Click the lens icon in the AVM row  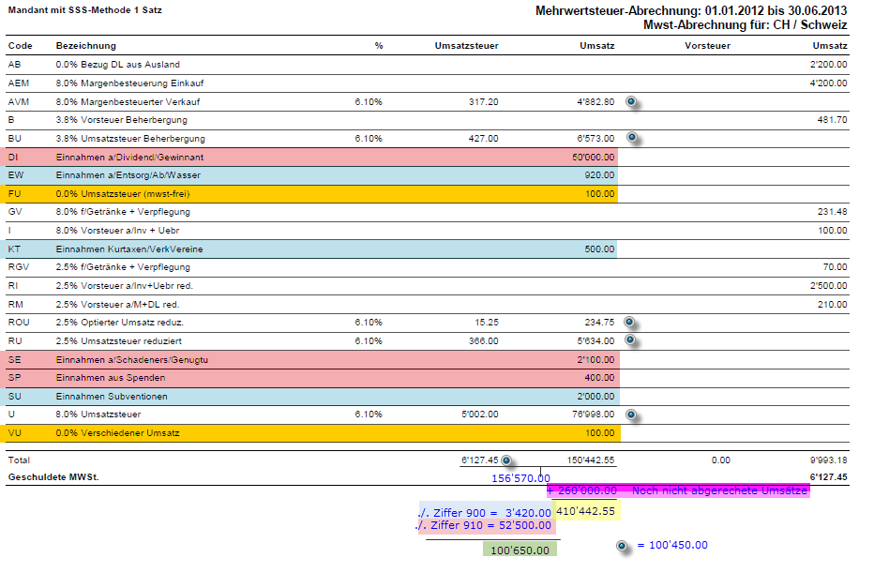click(632, 101)
